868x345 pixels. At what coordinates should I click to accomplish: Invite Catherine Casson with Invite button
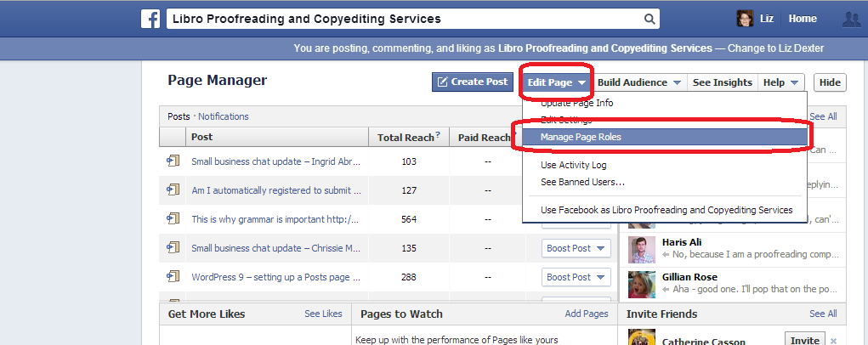tap(804, 340)
